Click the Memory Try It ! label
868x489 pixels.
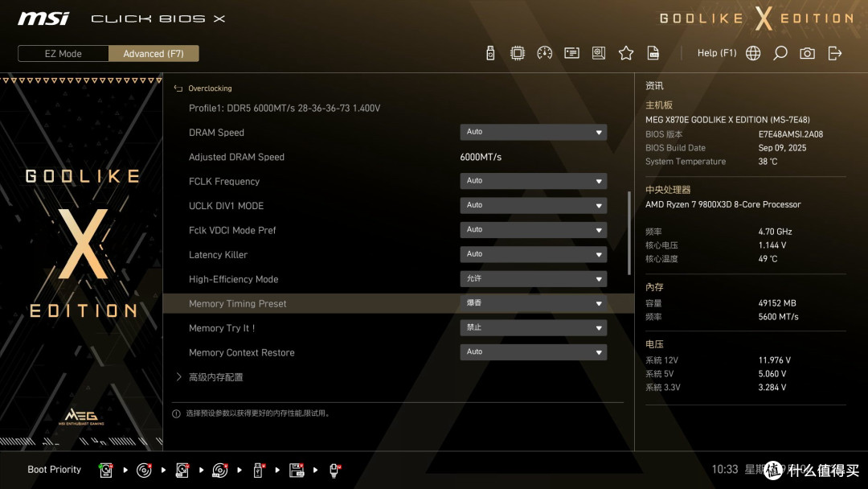click(x=222, y=328)
